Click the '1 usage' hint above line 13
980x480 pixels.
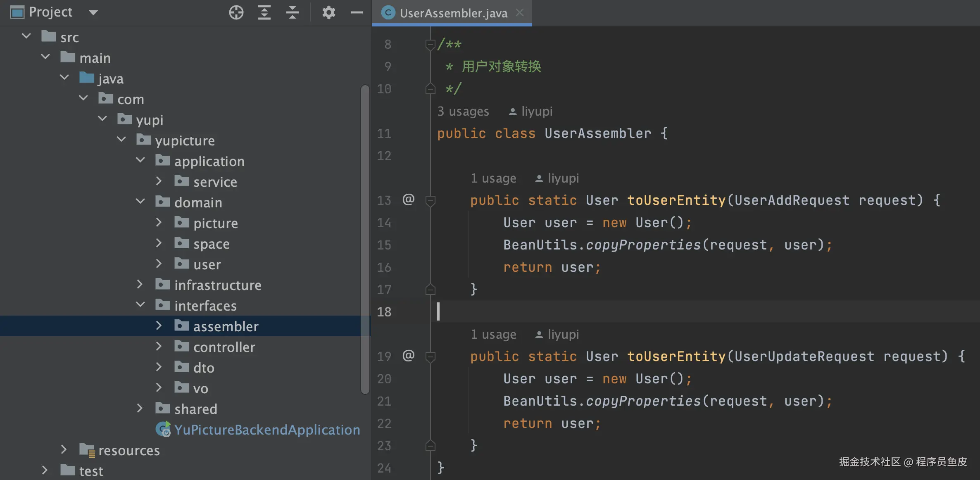click(493, 178)
